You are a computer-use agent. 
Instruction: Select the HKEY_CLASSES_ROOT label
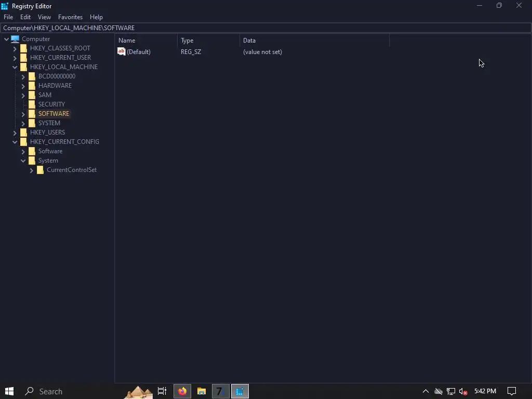(x=60, y=48)
